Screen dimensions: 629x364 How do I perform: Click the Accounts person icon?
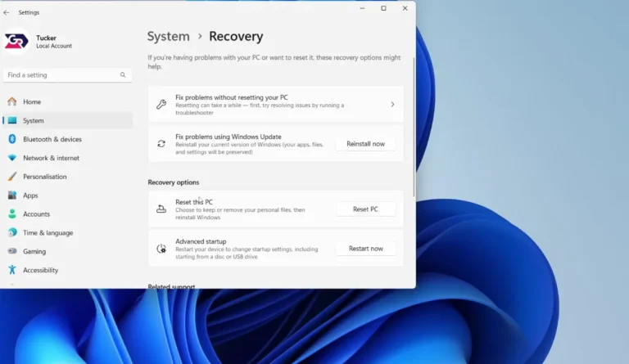pyautogui.click(x=12, y=213)
